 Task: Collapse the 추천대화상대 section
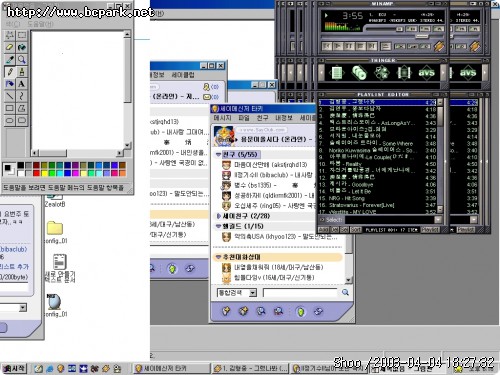tap(218, 257)
